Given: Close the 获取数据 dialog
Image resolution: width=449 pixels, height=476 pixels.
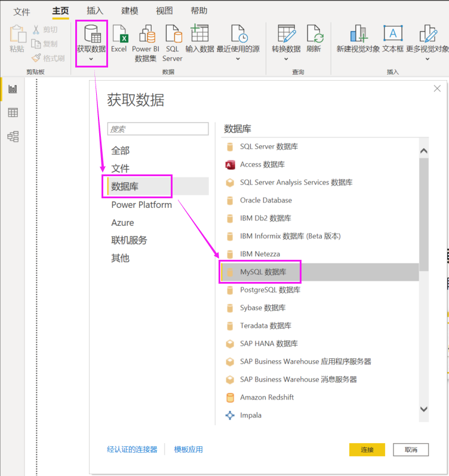Looking at the screenshot, I should pyautogui.click(x=437, y=88).
